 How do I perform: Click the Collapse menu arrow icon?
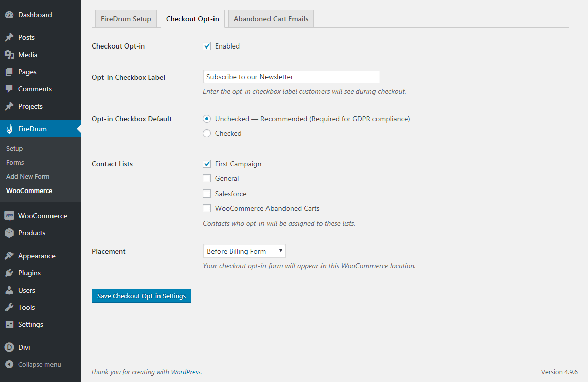click(9, 364)
